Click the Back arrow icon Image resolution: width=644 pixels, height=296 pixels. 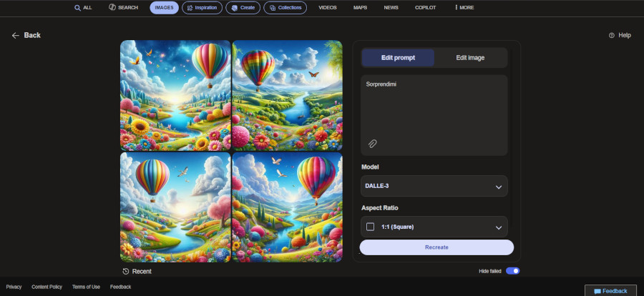click(16, 35)
